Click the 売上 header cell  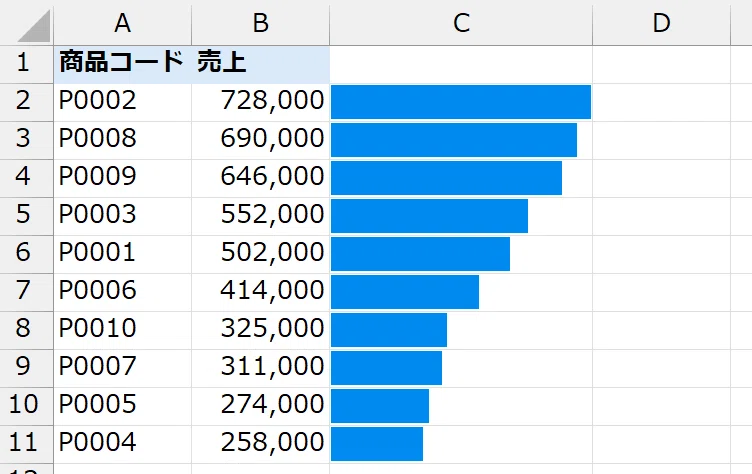[x=260, y=64]
